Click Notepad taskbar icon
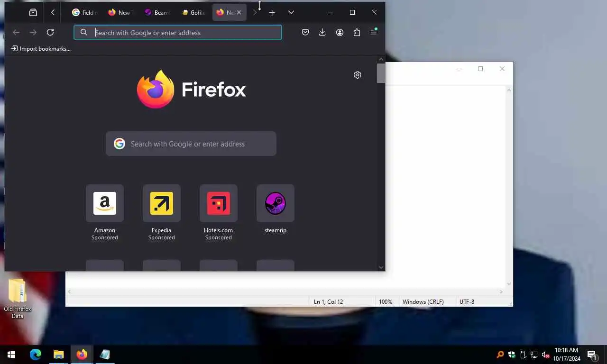This screenshot has width=607, height=364. click(105, 355)
